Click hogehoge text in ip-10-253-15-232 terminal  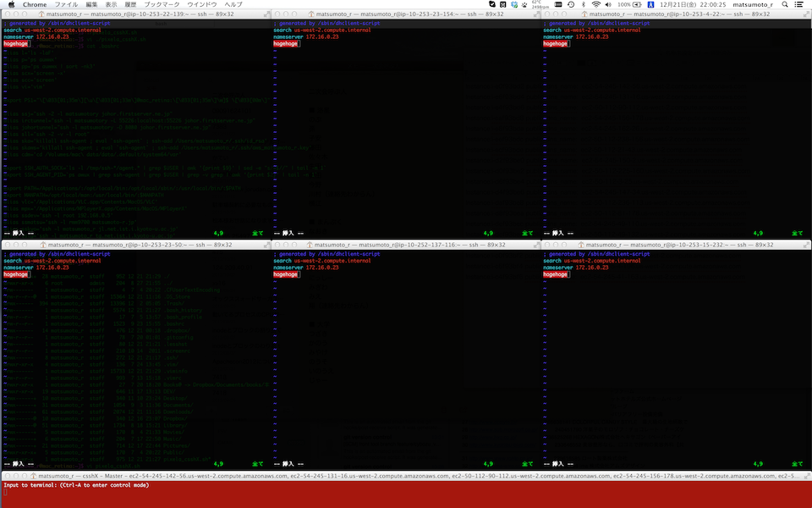click(x=555, y=274)
